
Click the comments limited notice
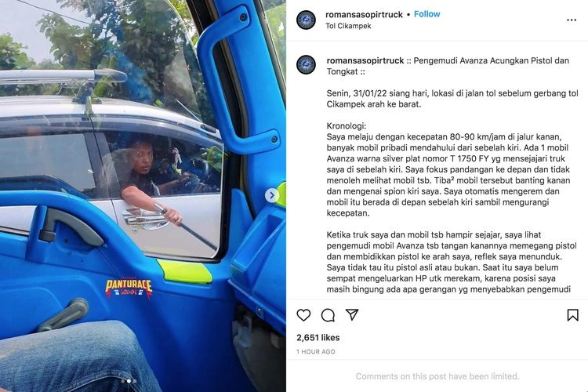(437, 376)
